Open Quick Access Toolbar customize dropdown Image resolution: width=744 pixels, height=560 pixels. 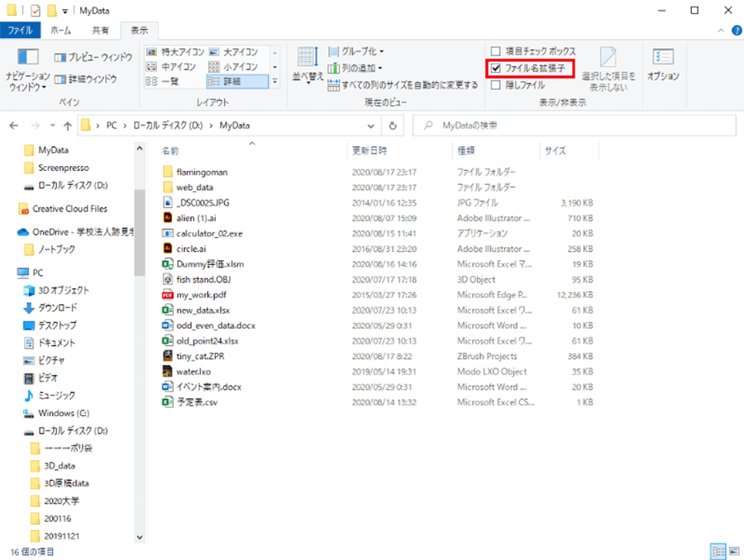pyautogui.click(x=65, y=11)
